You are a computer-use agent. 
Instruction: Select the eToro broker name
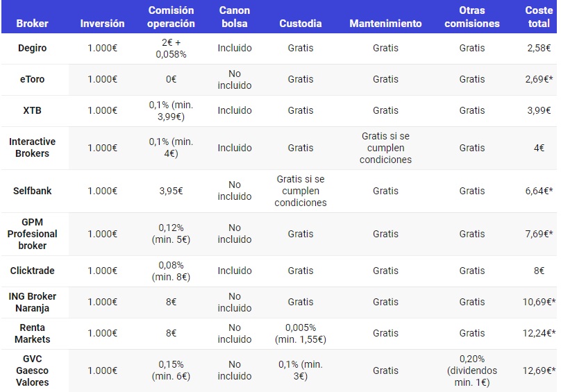pyautogui.click(x=32, y=79)
